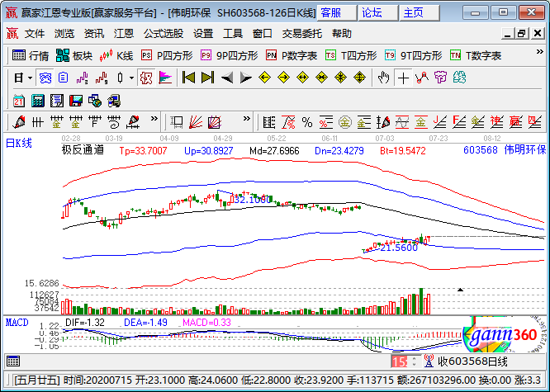Open the P四方形 square tool

167,55
